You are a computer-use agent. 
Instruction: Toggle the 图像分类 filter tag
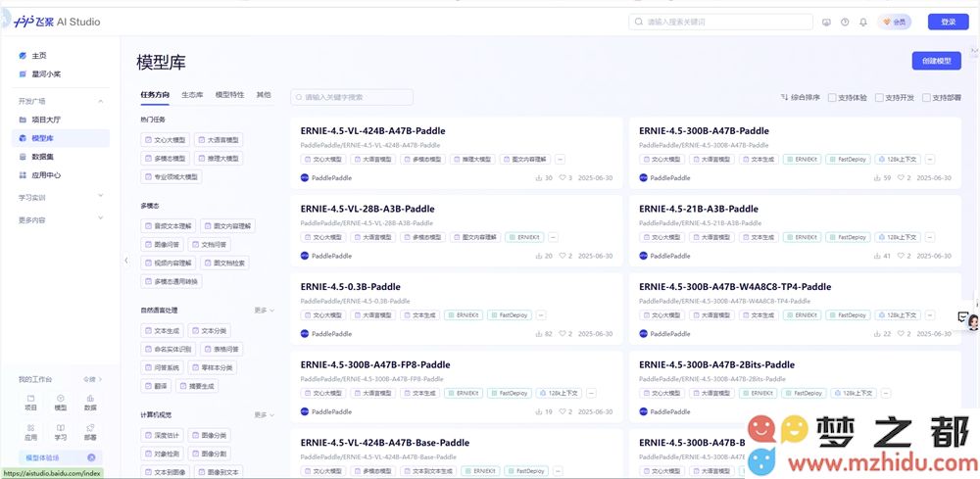coord(209,435)
